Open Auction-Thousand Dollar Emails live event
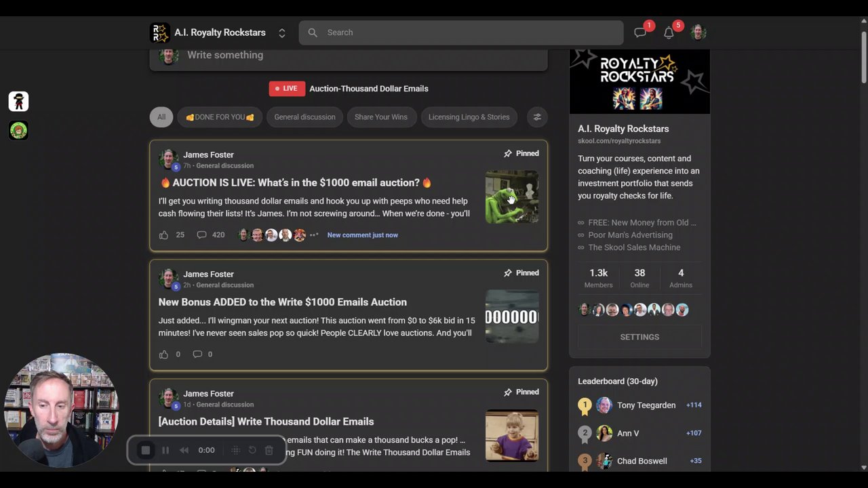 pyautogui.click(x=369, y=89)
